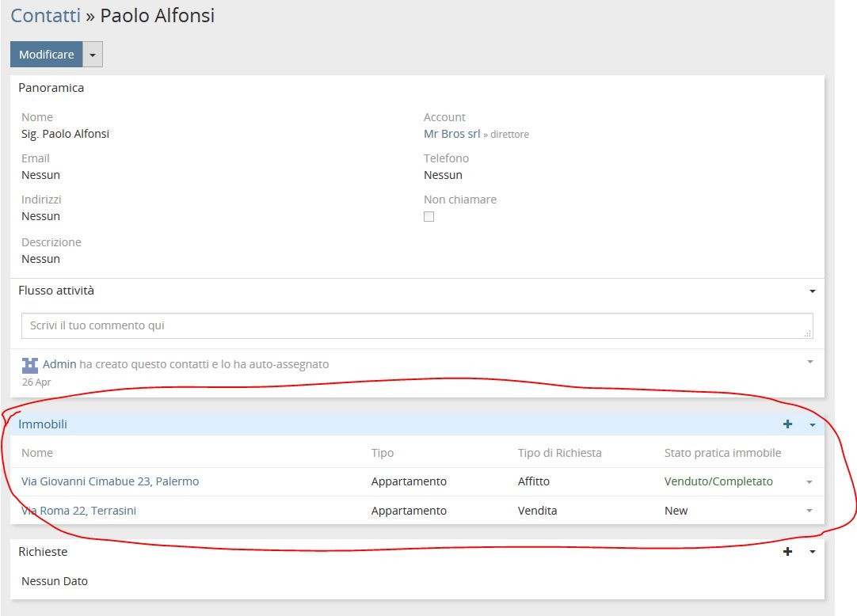Toggle the Non chiamare checkbox
This screenshot has height=616, width=857.
pos(428,217)
